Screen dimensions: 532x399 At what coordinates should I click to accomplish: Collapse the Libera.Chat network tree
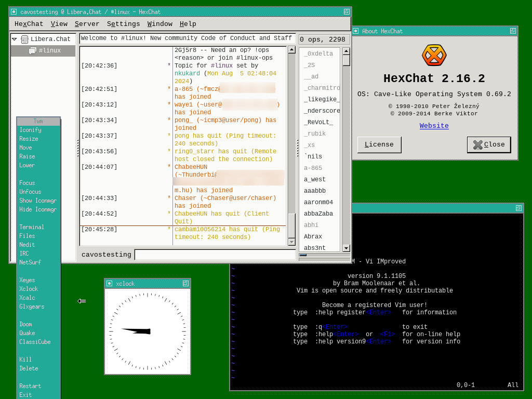click(x=14, y=38)
